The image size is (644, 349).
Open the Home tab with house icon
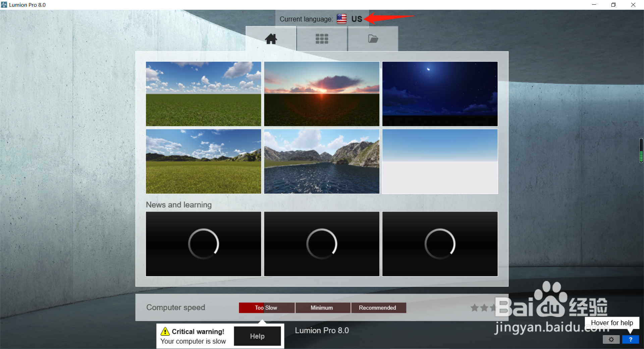(271, 39)
